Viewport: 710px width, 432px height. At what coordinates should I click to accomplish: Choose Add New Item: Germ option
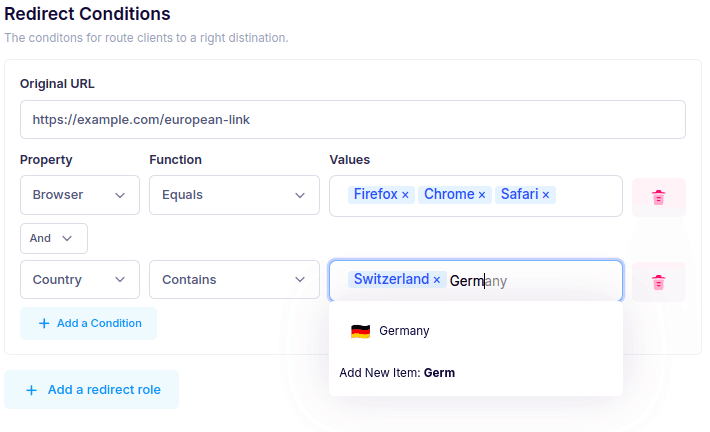pyautogui.click(x=397, y=372)
